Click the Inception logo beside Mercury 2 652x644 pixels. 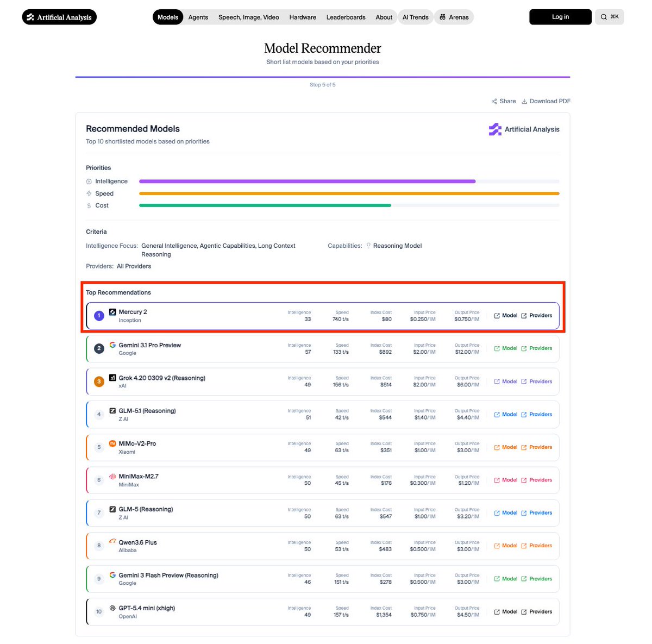112,312
